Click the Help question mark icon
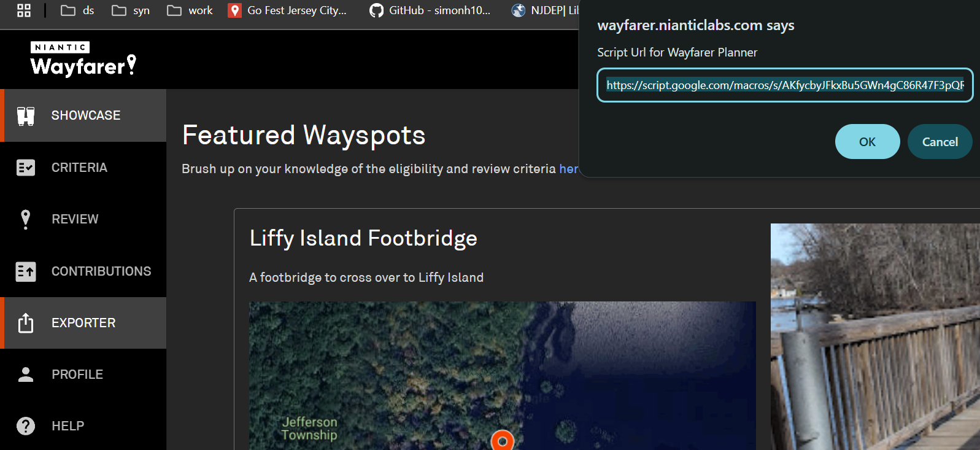 pyautogui.click(x=26, y=426)
